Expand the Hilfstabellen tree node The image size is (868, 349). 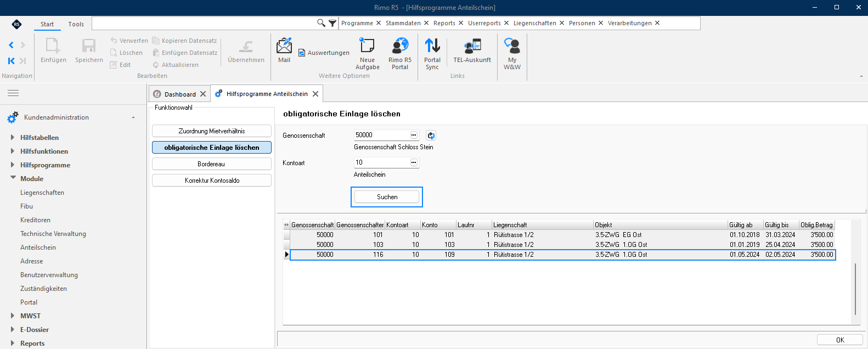pos(13,138)
